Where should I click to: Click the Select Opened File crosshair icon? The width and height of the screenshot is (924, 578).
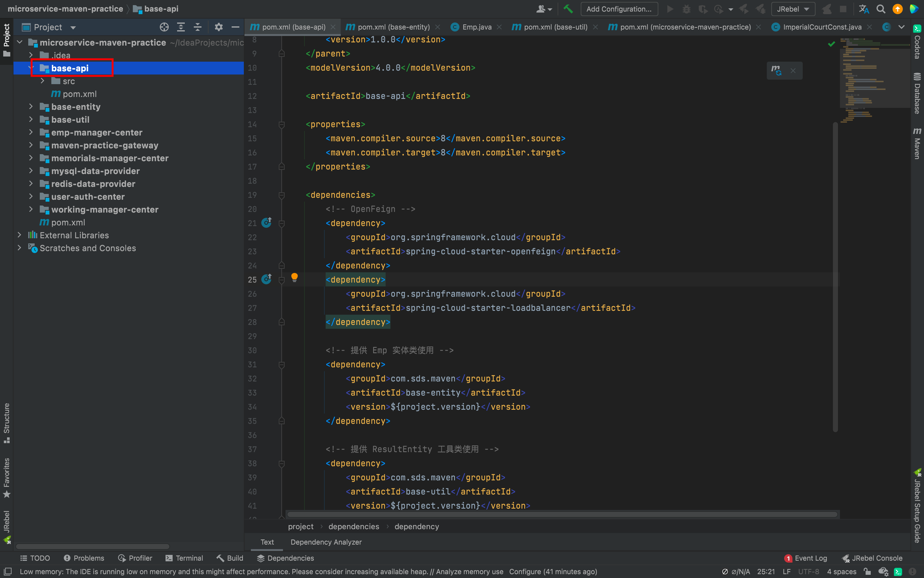(164, 27)
